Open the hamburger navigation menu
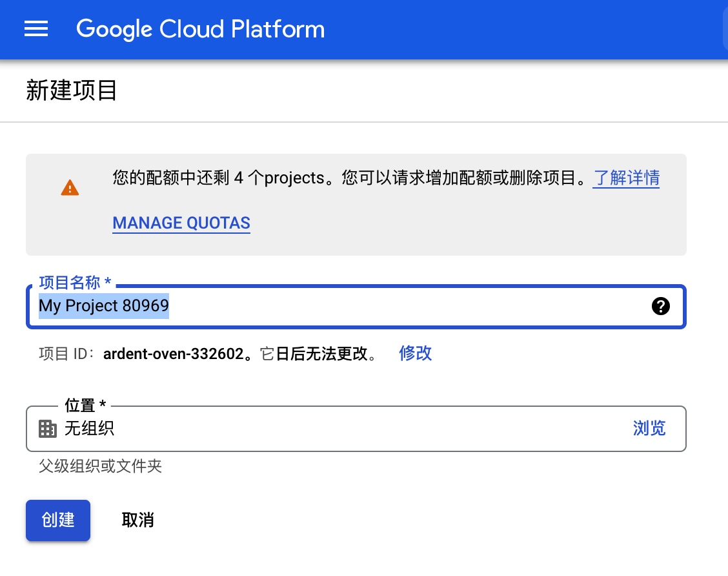Image resolution: width=728 pixels, height=576 pixels. coord(36,29)
